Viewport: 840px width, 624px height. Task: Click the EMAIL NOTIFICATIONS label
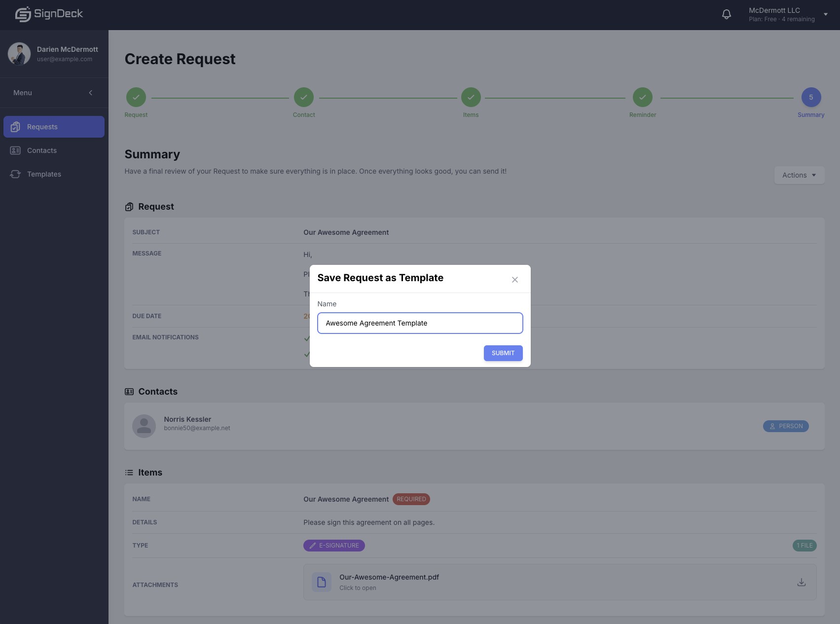[x=165, y=337]
